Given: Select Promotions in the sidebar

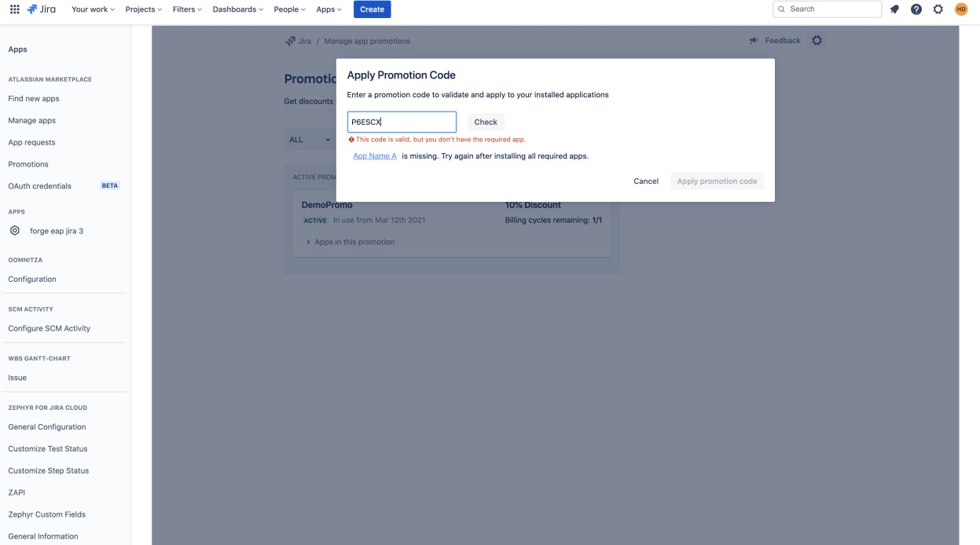Looking at the screenshot, I should pyautogui.click(x=28, y=164).
